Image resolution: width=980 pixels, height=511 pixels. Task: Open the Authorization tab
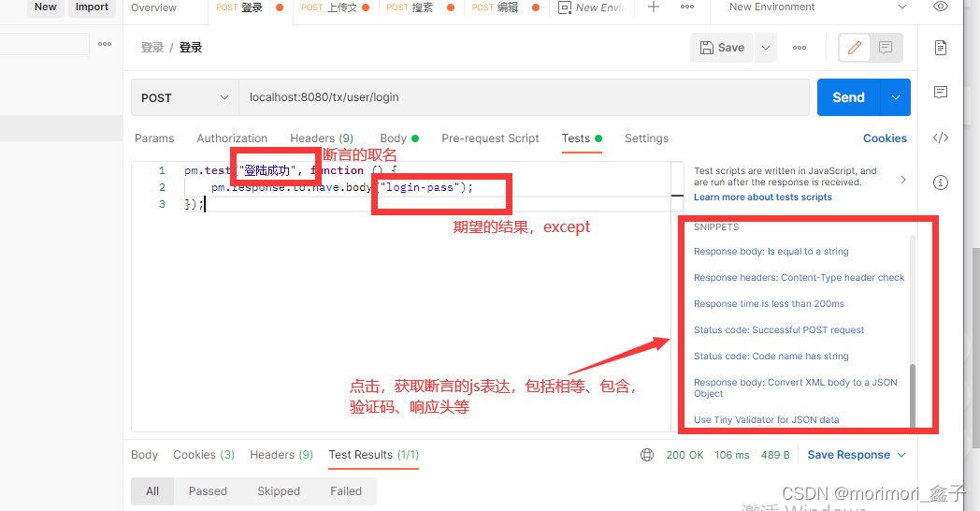click(232, 139)
